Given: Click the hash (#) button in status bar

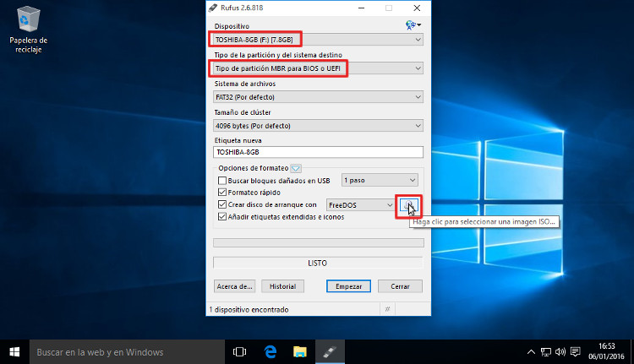Looking at the screenshot, I should [387, 309].
